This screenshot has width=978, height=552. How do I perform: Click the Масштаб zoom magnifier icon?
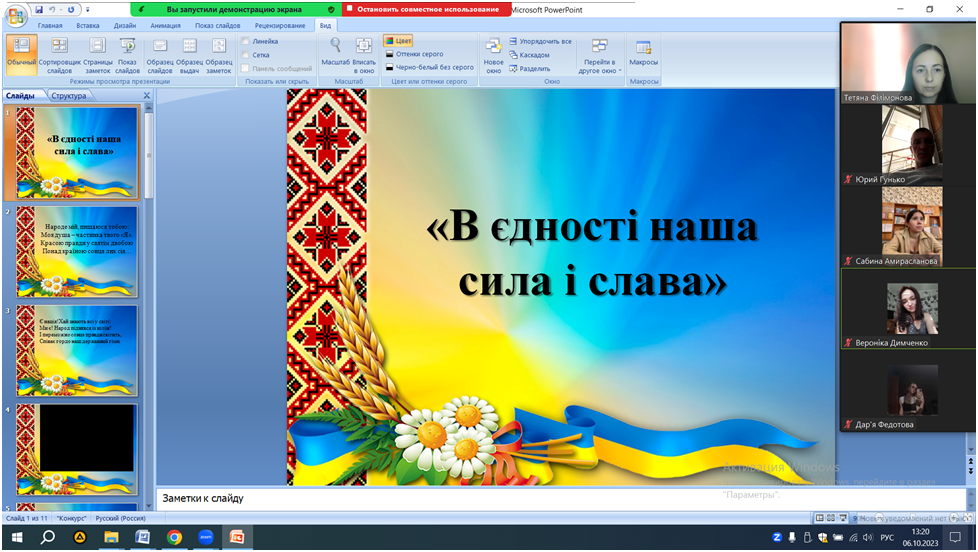[335, 47]
